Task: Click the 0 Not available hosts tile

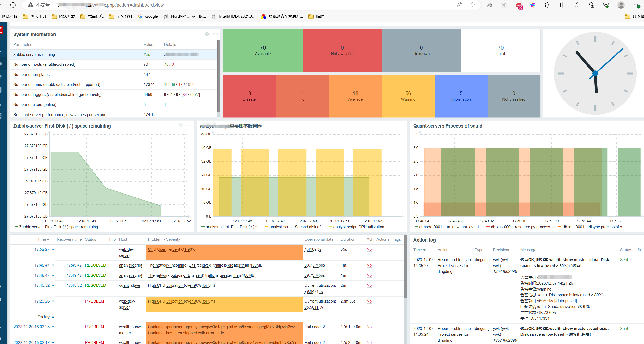Action: 342,51
